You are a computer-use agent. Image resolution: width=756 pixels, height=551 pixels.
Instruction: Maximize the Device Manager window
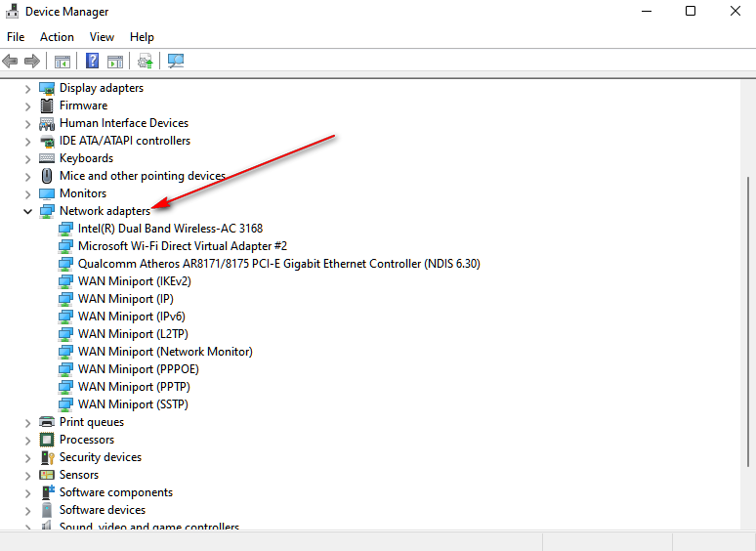tap(691, 11)
